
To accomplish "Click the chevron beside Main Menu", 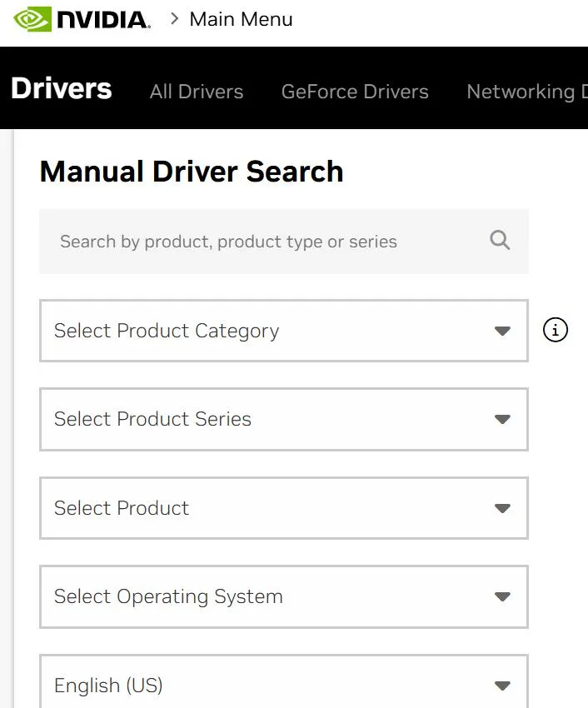I will (x=175, y=18).
